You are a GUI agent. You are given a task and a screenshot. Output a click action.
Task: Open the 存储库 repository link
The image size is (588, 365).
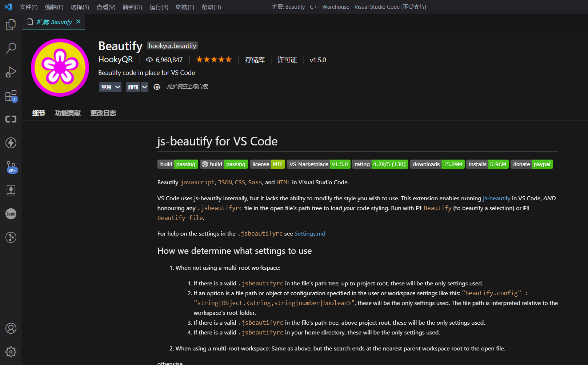(x=255, y=60)
